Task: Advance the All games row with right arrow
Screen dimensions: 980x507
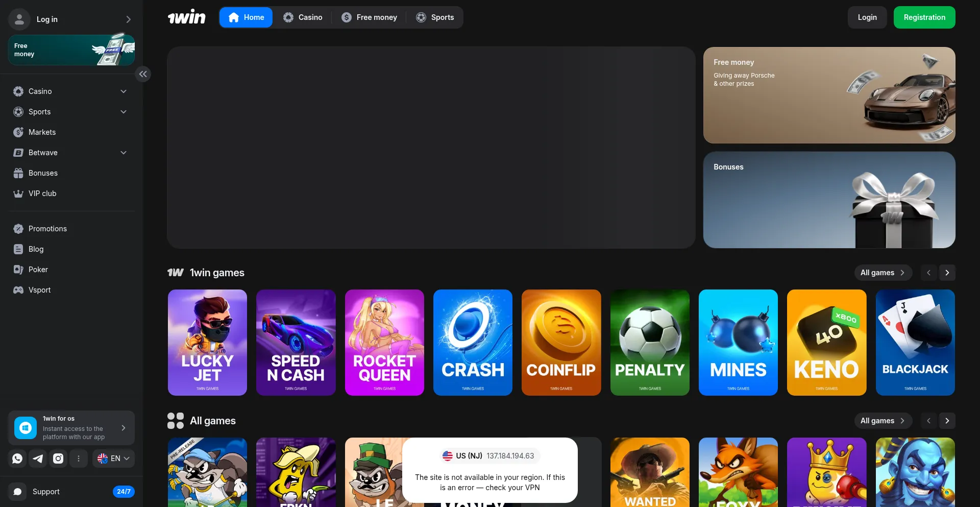Action: pyautogui.click(x=947, y=421)
